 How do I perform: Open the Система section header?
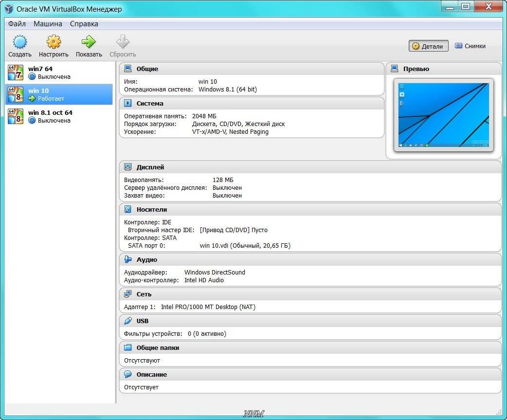point(252,104)
